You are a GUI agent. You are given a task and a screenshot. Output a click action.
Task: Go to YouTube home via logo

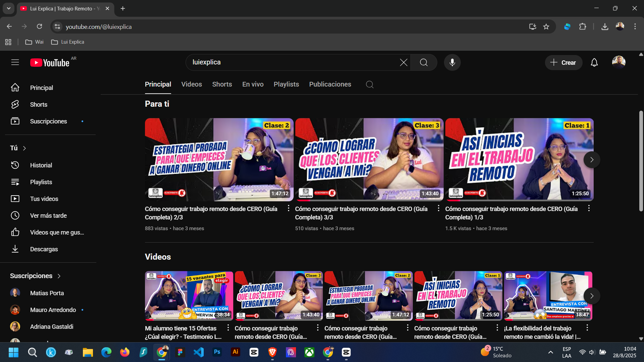50,63
